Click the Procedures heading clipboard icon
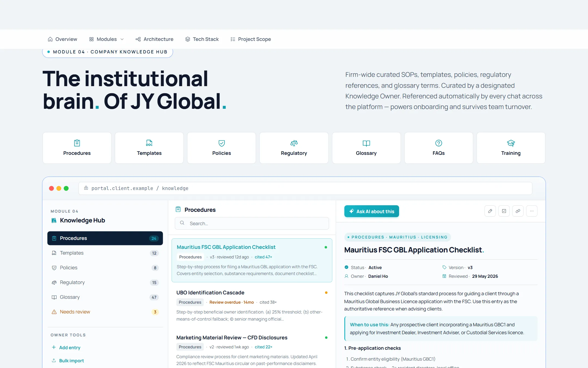 178,209
